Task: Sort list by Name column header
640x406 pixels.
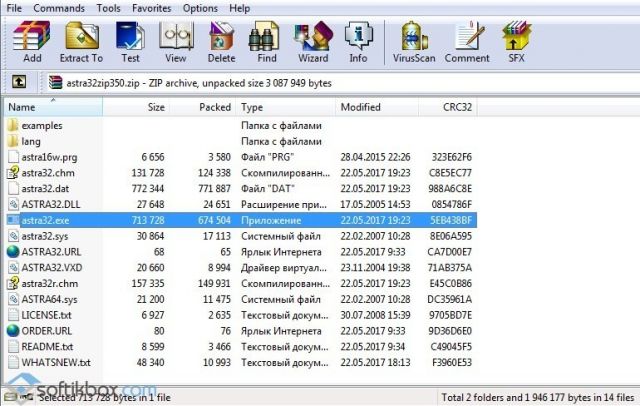Action: pos(53,107)
